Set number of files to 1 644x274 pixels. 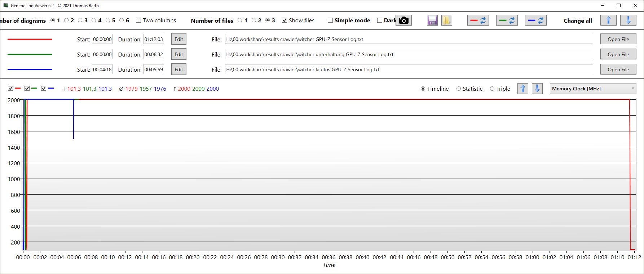(x=240, y=21)
